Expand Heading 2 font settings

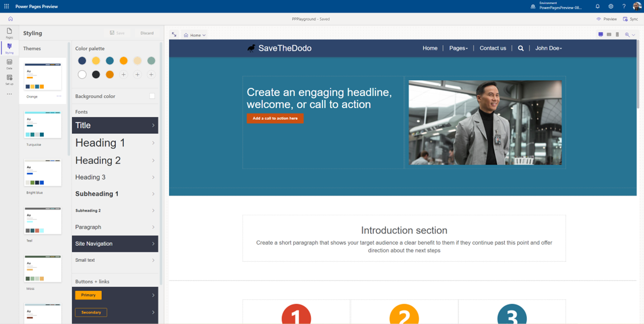[115, 161]
